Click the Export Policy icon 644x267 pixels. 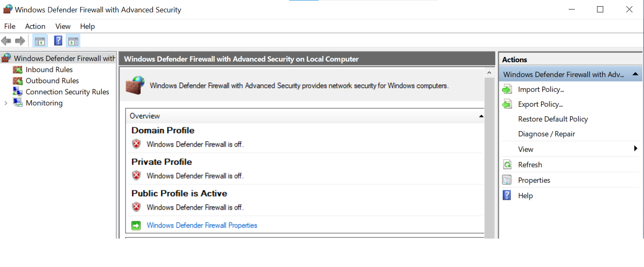507,104
